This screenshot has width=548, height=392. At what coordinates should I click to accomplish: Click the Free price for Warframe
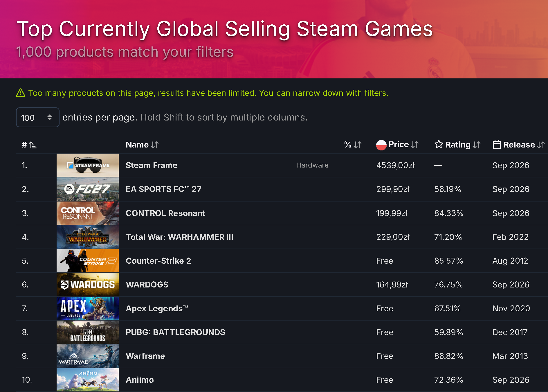coord(385,356)
